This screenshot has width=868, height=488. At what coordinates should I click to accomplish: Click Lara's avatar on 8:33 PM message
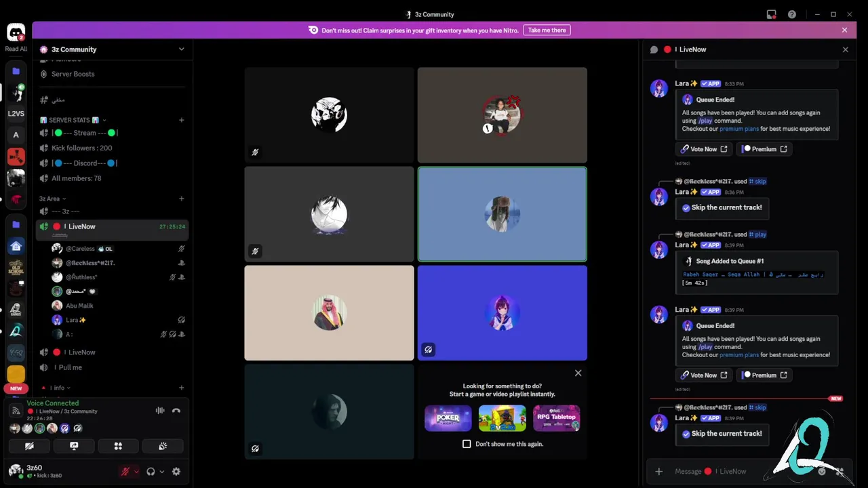[659, 88]
